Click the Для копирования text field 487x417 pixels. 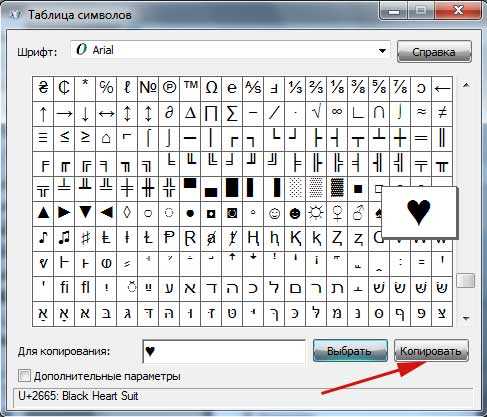(x=224, y=351)
